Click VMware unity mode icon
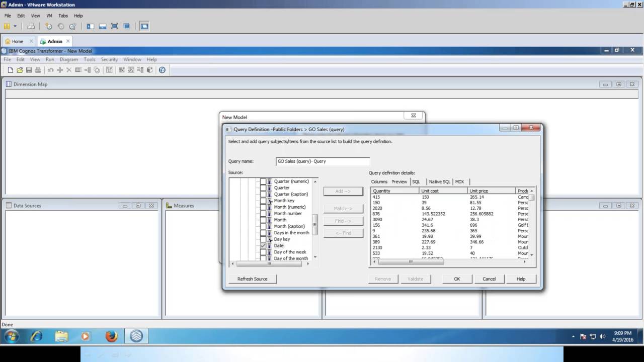This screenshot has height=362, width=644. 127,26
